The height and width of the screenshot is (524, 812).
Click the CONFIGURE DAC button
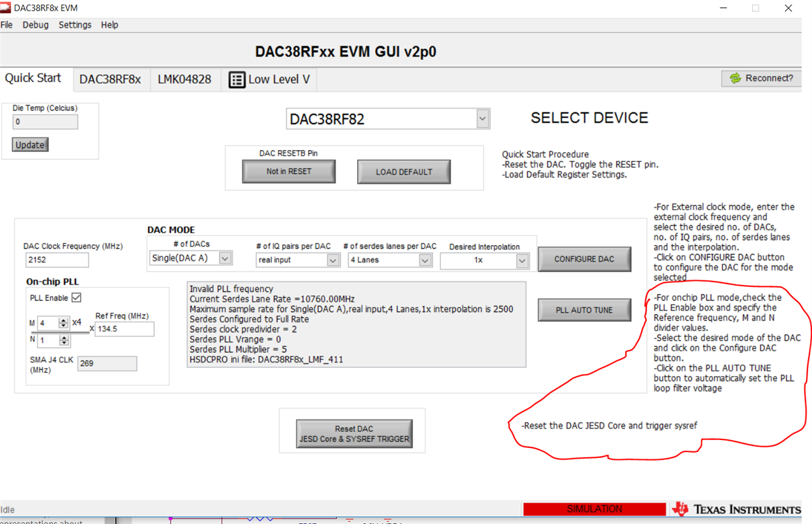pyautogui.click(x=584, y=259)
